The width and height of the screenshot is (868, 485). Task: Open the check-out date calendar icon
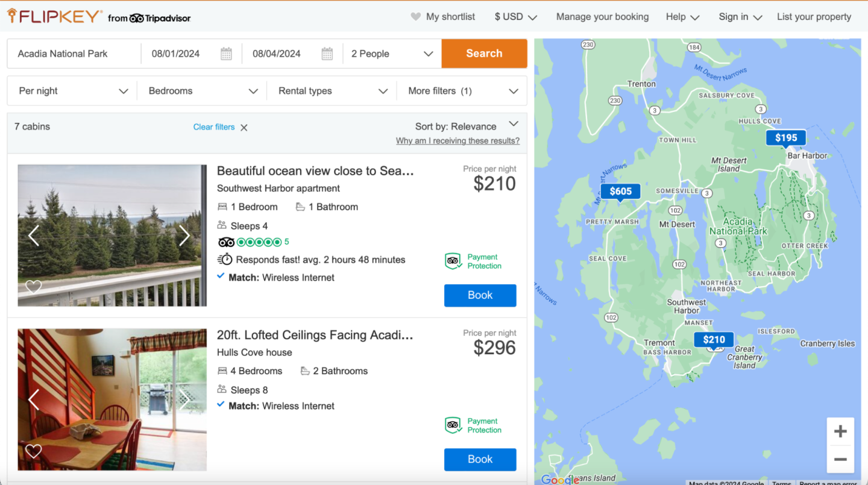[327, 54]
